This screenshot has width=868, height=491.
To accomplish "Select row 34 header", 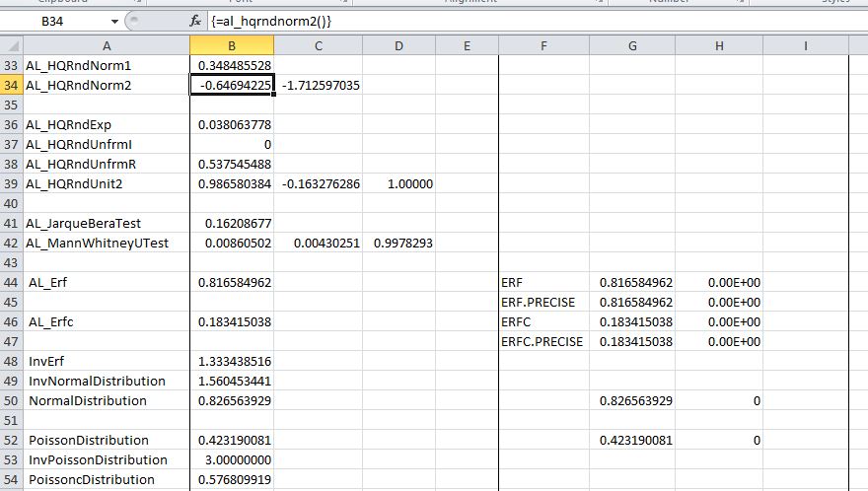I will (11, 86).
